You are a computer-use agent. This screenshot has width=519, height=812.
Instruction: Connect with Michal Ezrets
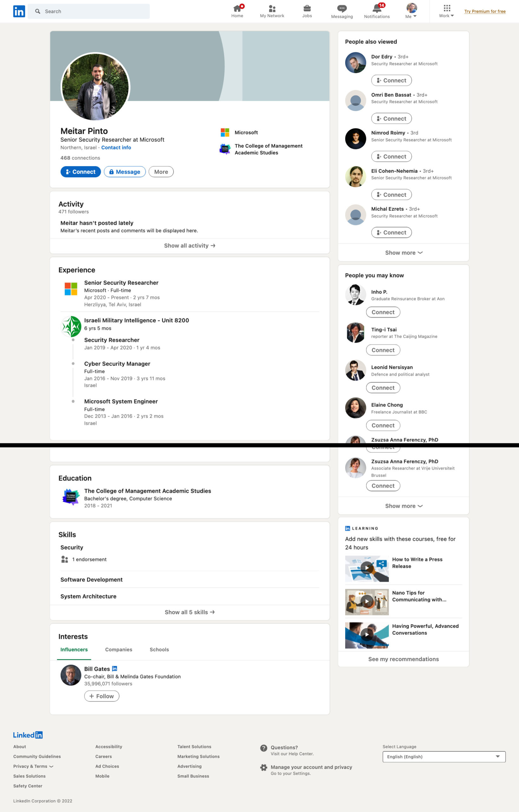point(391,232)
